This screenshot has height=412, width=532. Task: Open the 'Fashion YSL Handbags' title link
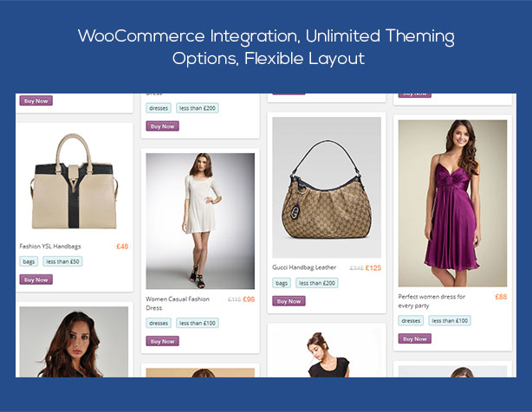click(50, 247)
